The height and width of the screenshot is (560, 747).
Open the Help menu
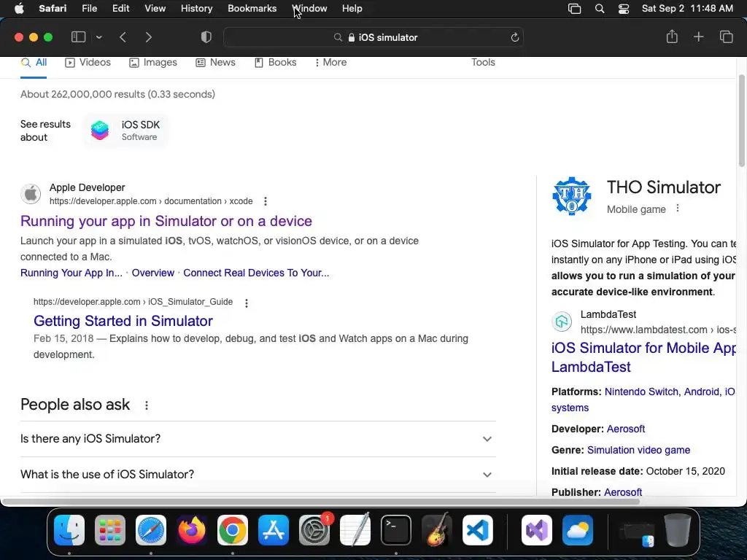(x=352, y=9)
